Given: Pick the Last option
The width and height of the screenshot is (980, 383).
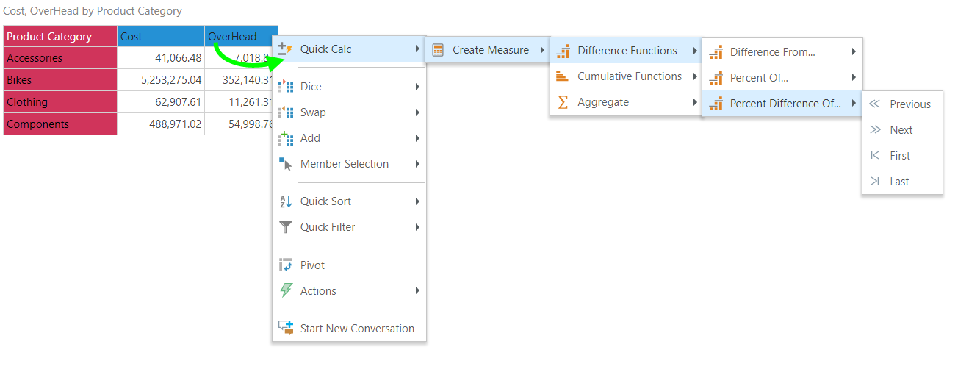Looking at the screenshot, I should point(899,182).
